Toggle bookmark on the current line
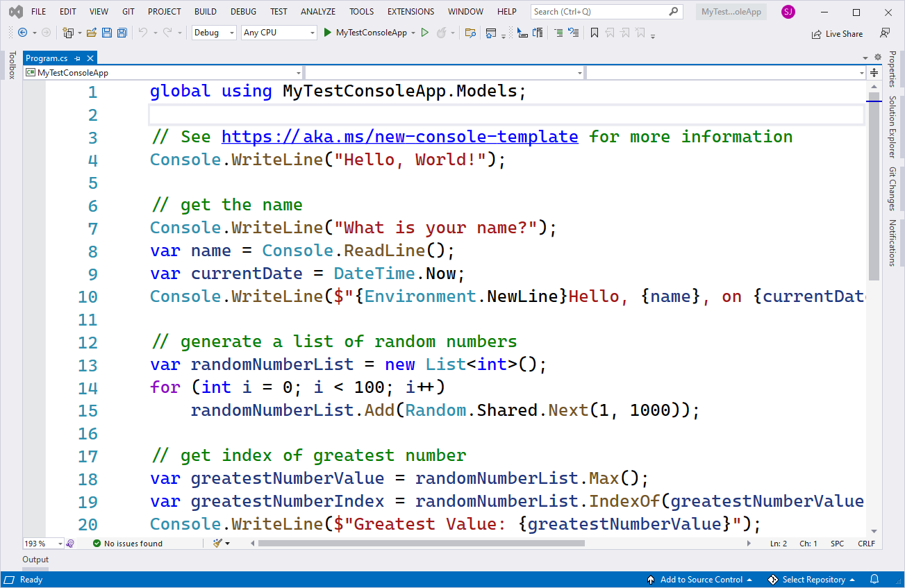 [594, 33]
